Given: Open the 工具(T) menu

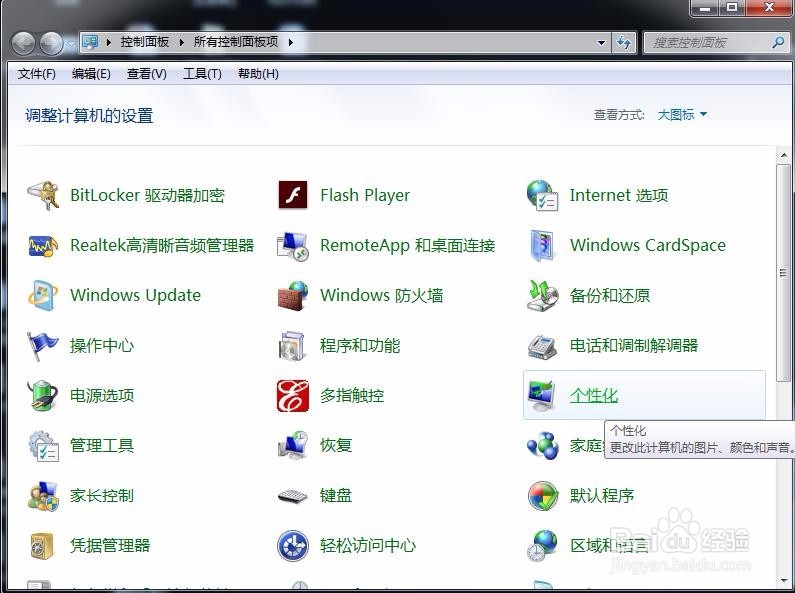Looking at the screenshot, I should pyautogui.click(x=202, y=74).
